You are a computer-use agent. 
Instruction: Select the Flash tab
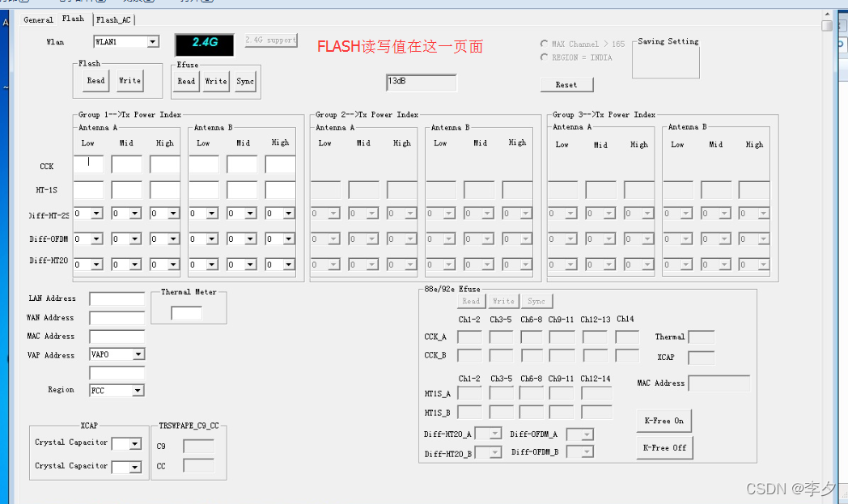tap(73, 19)
